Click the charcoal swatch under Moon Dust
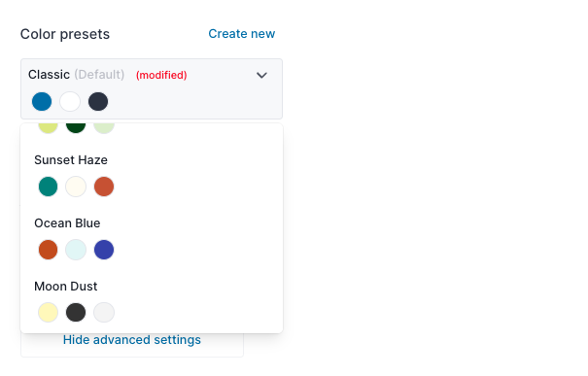The width and height of the screenshot is (588, 376). pos(76,312)
